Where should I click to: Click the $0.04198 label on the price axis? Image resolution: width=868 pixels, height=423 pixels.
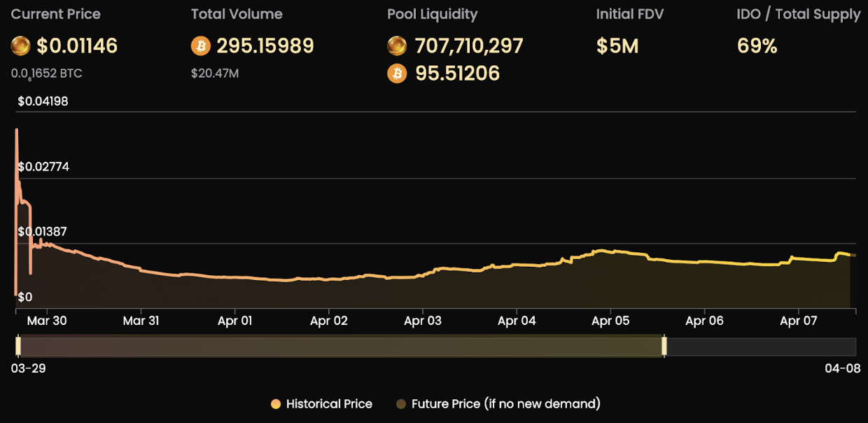[x=43, y=102]
